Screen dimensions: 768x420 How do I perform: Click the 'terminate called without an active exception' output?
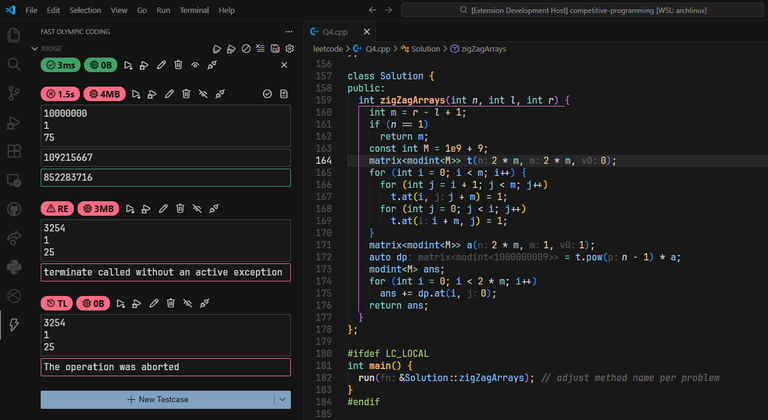166,272
